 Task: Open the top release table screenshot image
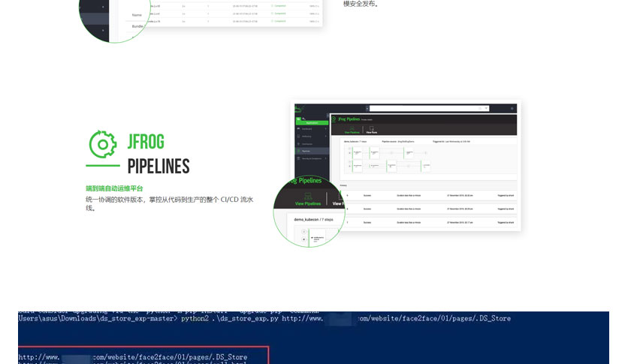tap(235, 14)
